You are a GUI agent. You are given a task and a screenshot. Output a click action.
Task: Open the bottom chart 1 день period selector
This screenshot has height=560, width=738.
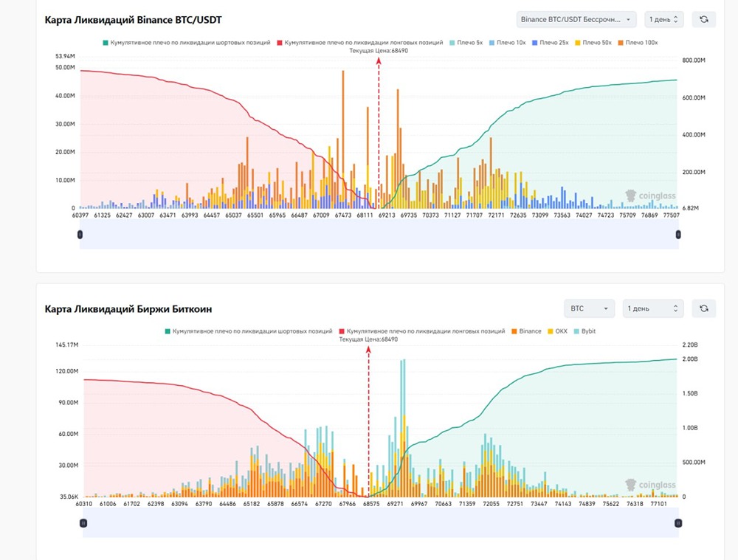point(653,308)
